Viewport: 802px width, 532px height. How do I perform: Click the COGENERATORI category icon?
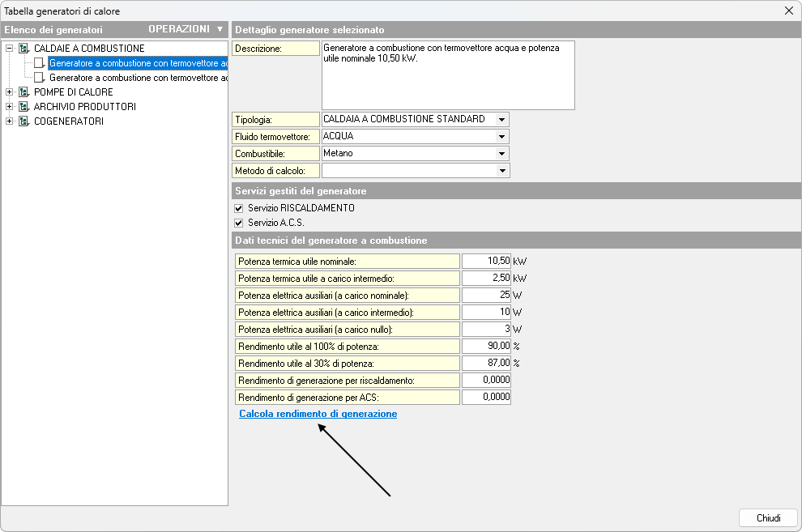23,121
